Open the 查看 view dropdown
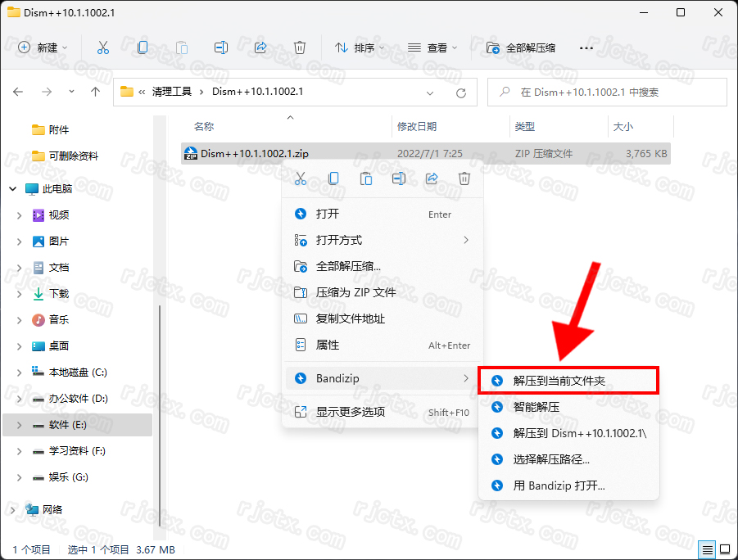Screen dimensions: 738x560 coord(432,47)
